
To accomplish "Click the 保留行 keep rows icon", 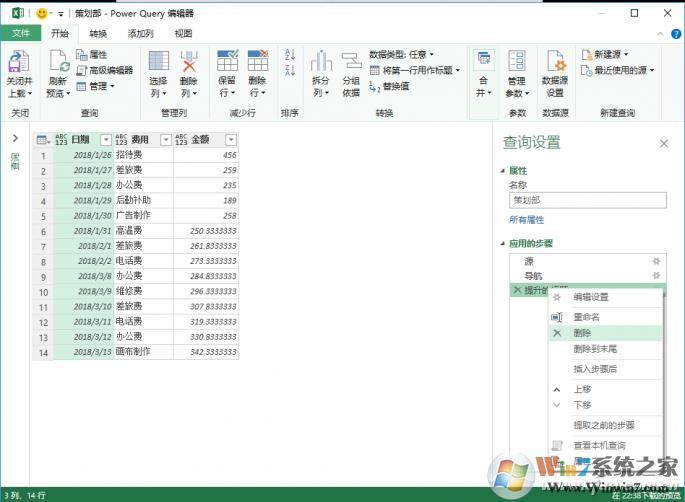I will point(227,63).
